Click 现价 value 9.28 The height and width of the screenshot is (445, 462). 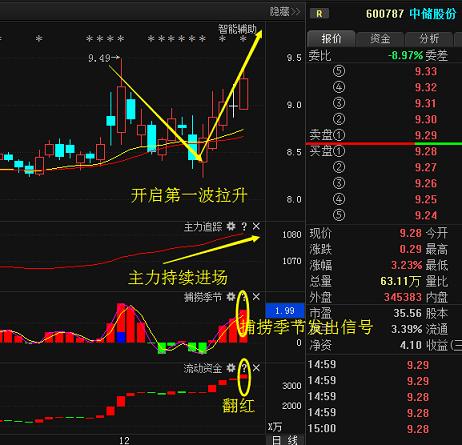411,233
